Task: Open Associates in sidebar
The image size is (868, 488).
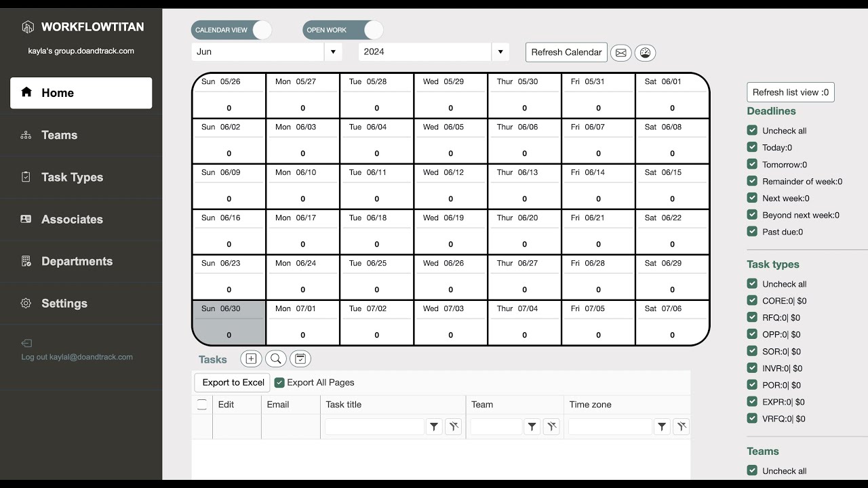Action: [x=81, y=219]
